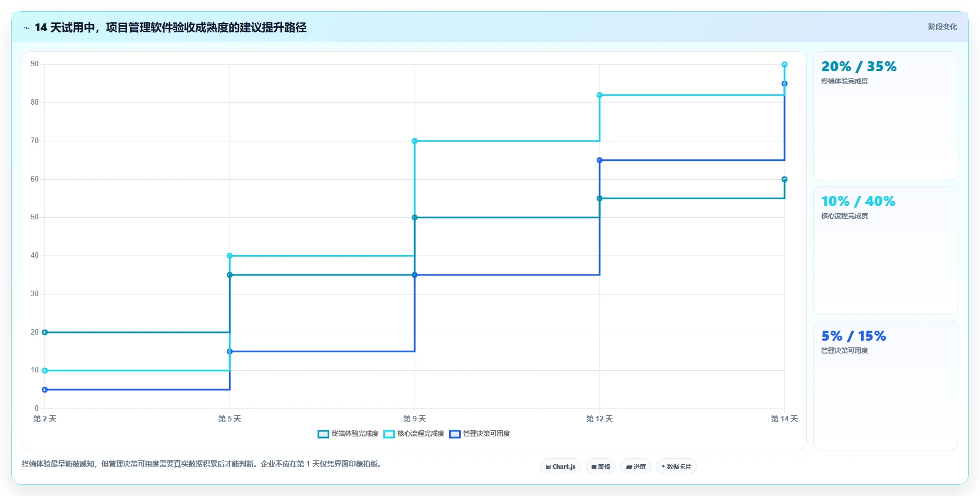Click the 核心流程完成度 point at 82 on 第 12 天
Viewport: 980px width, 496px height.
point(599,95)
